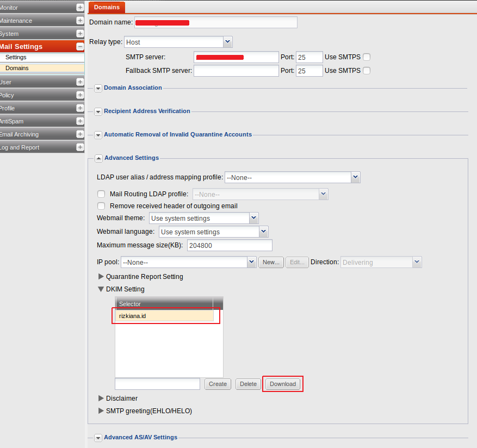Open the Relay type dropdown
Image resolution: width=477 pixels, height=448 pixels.
coord(227,42)
